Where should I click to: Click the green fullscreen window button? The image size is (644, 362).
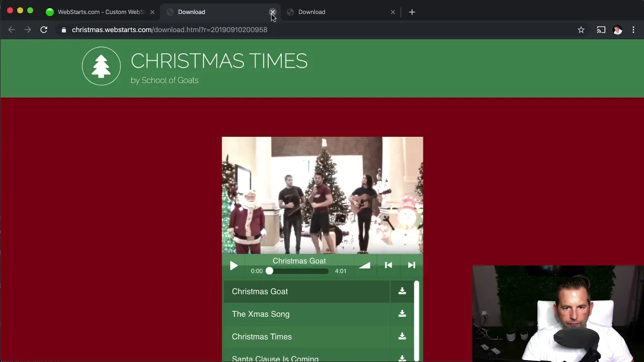pyautogui.click(x=30, y=11)
